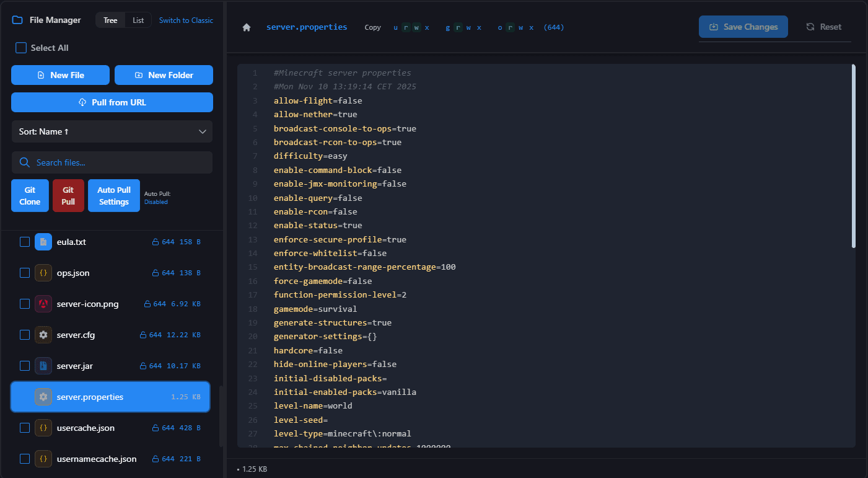868x478 pixels.
Task: Create a New File
Action: (60, 75)
